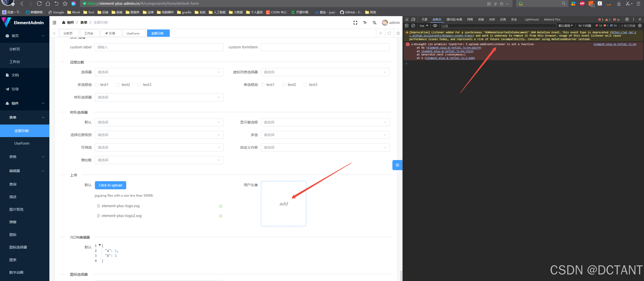Check the test2 checkbox in 多选框组
644x281 pixels.
coord(118,85)
